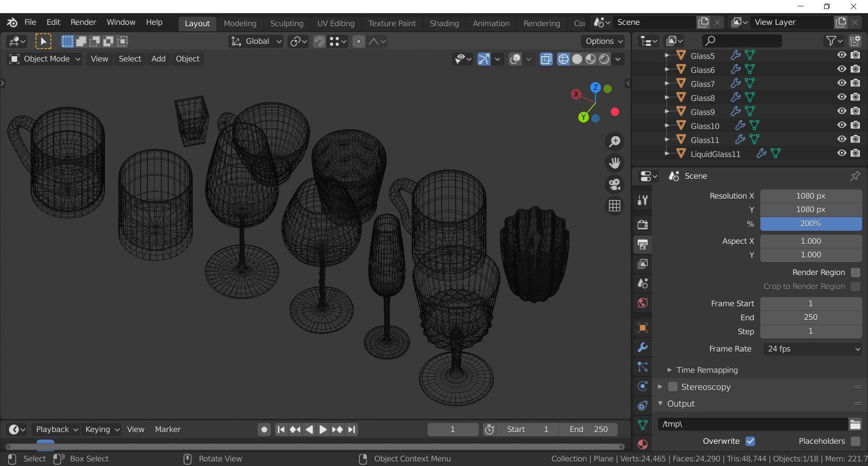Open Render properties tab
The height and width of the screenshot is (466, 868).
(x=642, y=225)
